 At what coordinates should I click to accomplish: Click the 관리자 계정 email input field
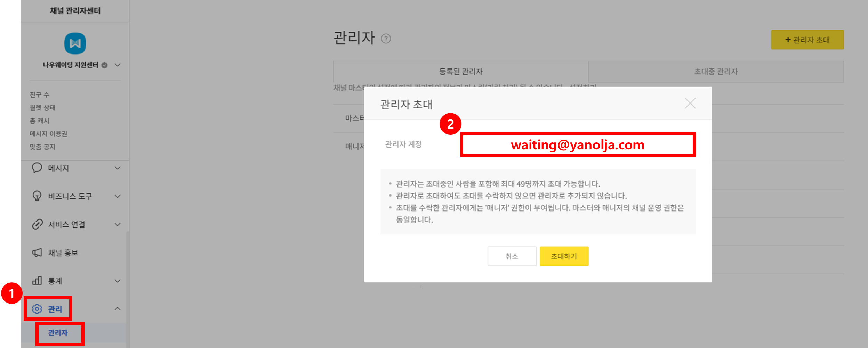click(x=578, y=144)
